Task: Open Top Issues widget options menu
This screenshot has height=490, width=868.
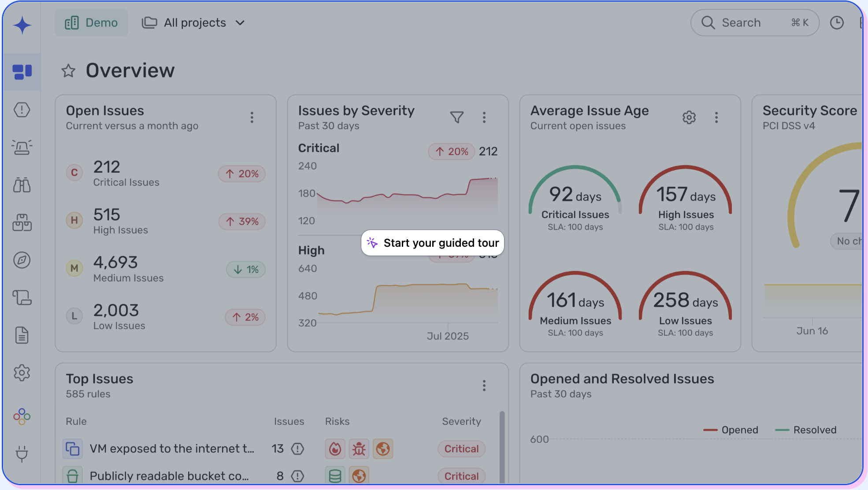Action: pos(484,386)
